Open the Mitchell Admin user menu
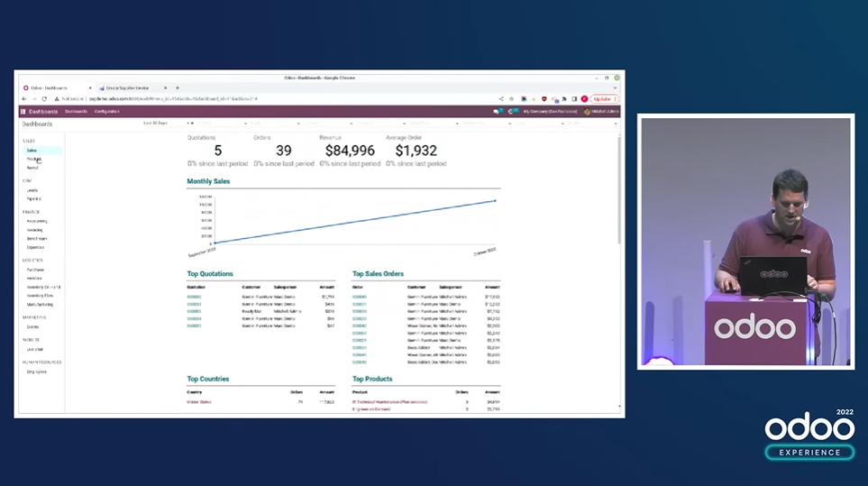This screenshot has width=868, height=486. 602,111
